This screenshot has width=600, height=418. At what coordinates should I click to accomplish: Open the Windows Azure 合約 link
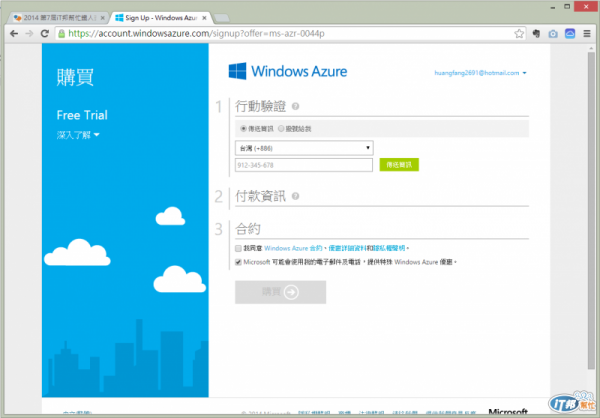click(293, 248)
